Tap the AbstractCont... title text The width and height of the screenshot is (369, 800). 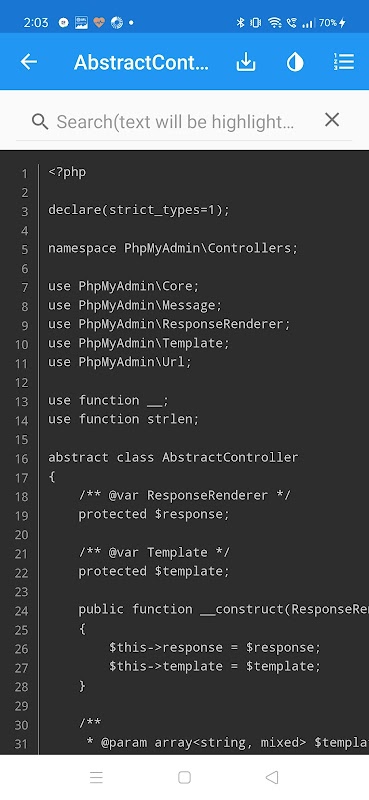click(x=141, y=62)
